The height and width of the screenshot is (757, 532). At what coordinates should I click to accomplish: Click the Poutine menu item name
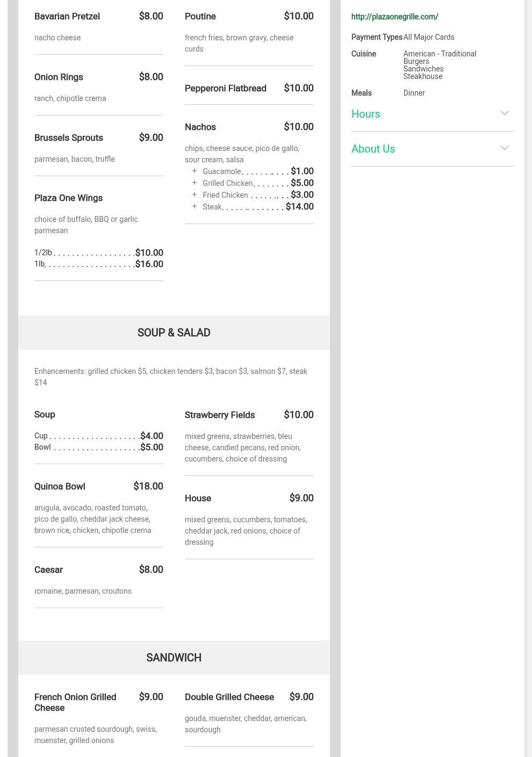coord(200,17)
